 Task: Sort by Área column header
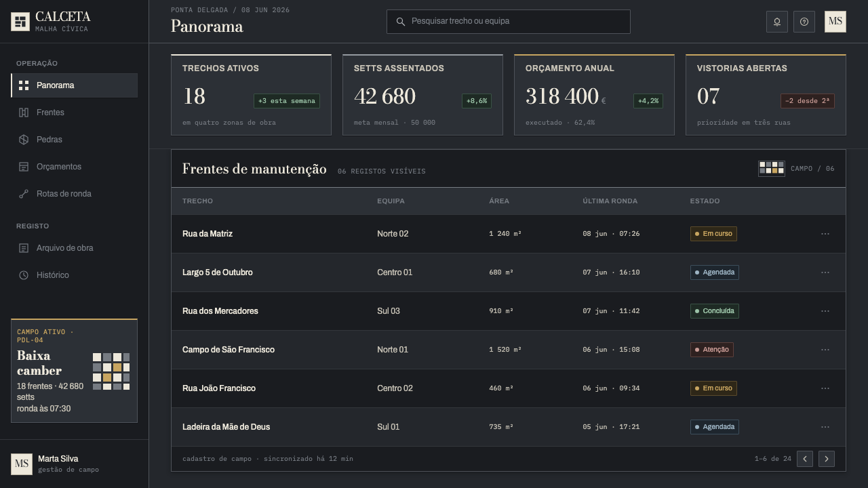(x=499, y=201)
